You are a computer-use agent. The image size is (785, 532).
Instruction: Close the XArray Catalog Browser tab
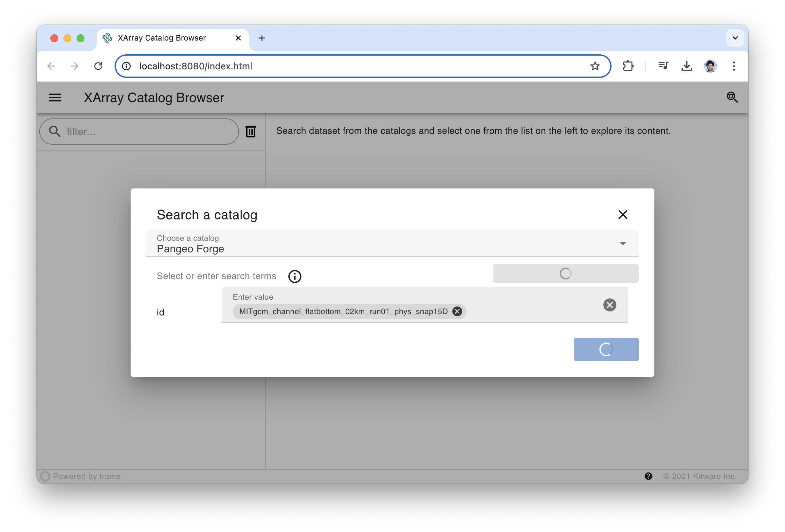(x=238, y=38)
